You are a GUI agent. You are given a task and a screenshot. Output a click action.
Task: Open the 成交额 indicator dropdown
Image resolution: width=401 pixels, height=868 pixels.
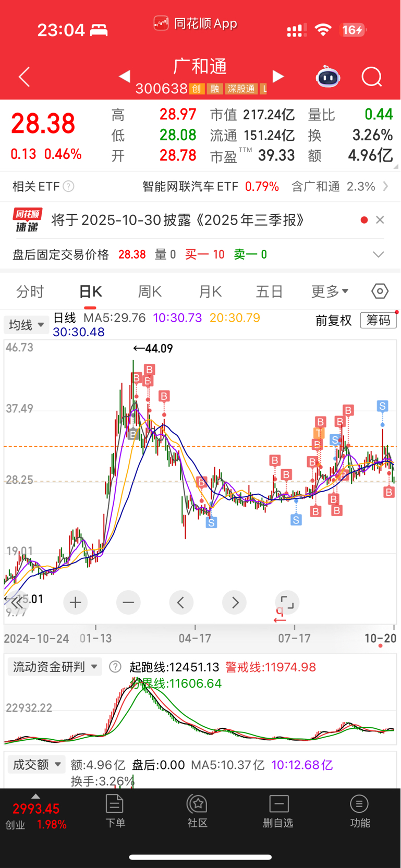point(37,765)
